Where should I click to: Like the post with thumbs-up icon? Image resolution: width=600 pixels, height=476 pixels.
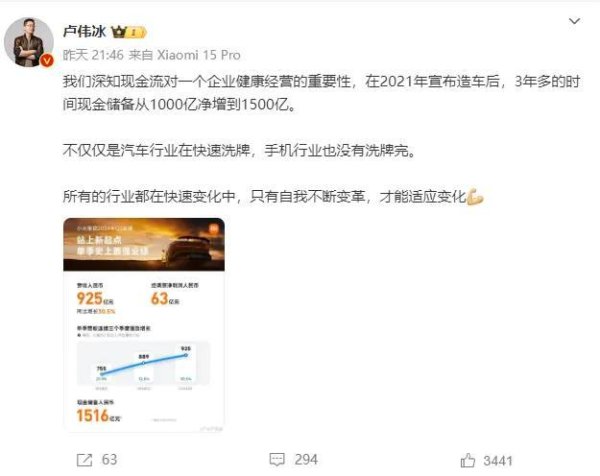click(468, 460)
